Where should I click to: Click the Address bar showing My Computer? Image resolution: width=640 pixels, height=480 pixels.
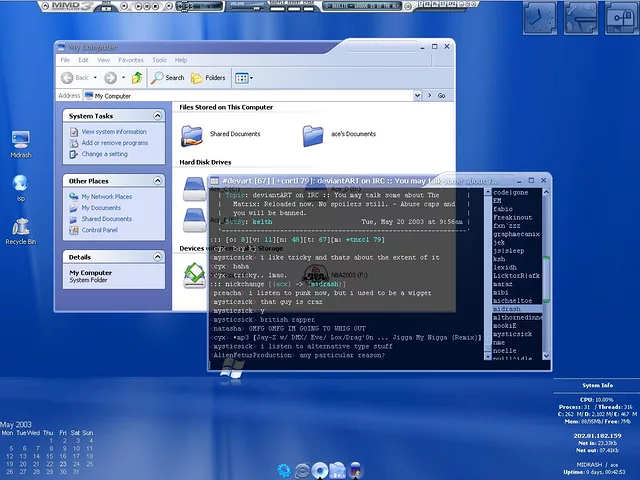click(248, 96)
